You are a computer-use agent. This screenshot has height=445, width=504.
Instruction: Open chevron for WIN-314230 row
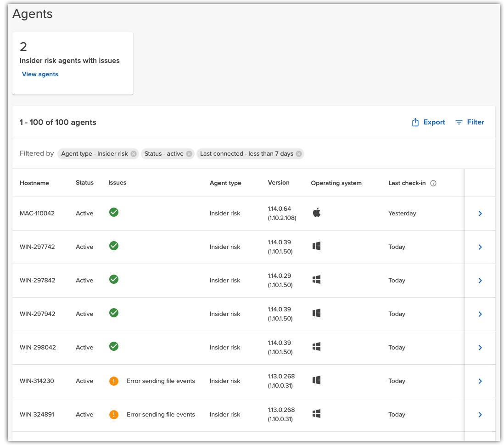point(480,381)
